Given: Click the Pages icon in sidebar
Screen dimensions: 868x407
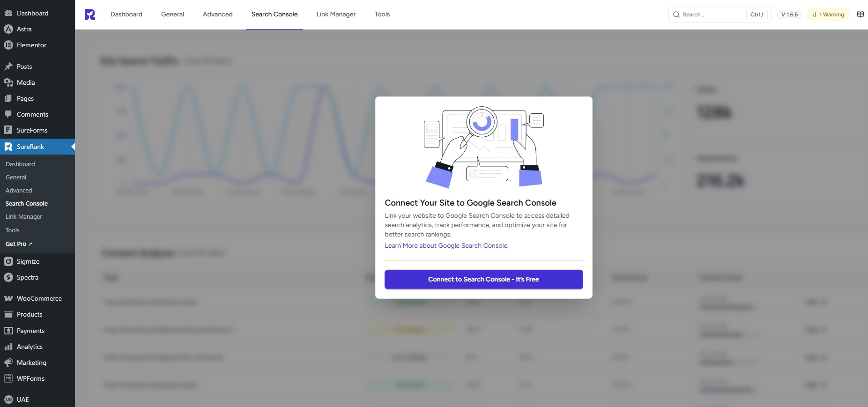Looking at the screenshot, I should (8, 98).
